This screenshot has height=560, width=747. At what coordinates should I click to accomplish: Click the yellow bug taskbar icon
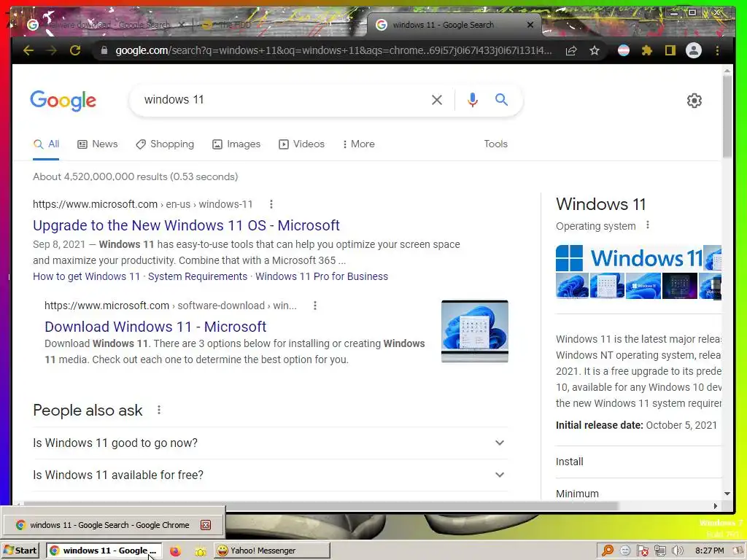(201, 551)
